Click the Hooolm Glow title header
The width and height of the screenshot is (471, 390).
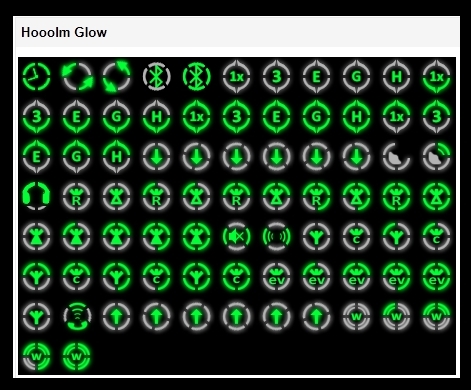[x=64, y=32]
